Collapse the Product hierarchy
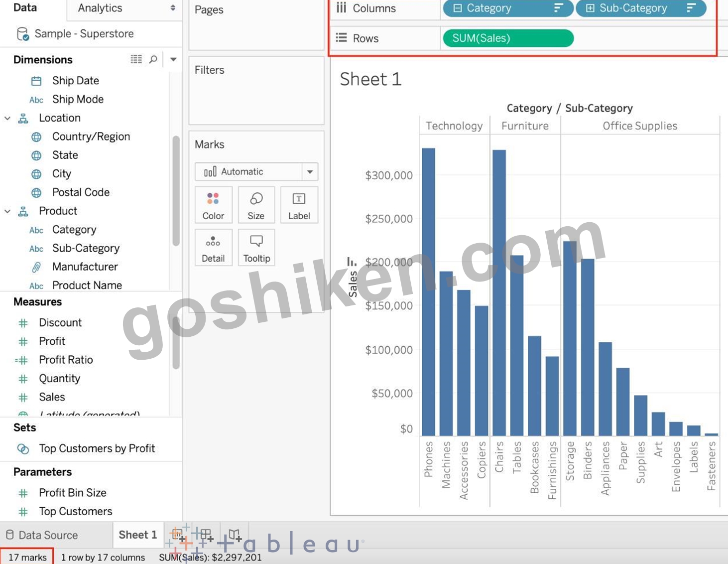Image resolution: width=728 pixels, height=564 pixels. click(x=7, y=211)
